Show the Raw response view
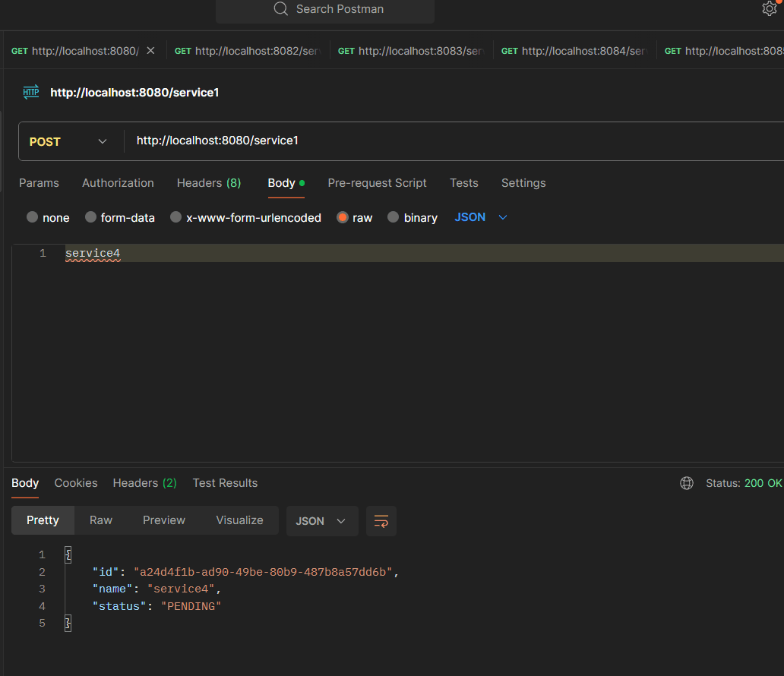Viewport: 784px width, 676px height. (101, 520)
